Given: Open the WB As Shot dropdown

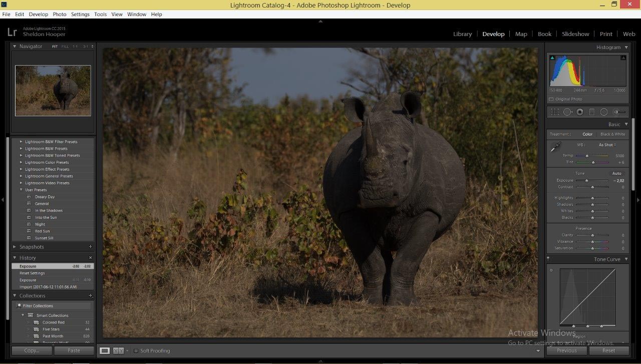Looking at the screenshot, I should click(x=607, y=145).
